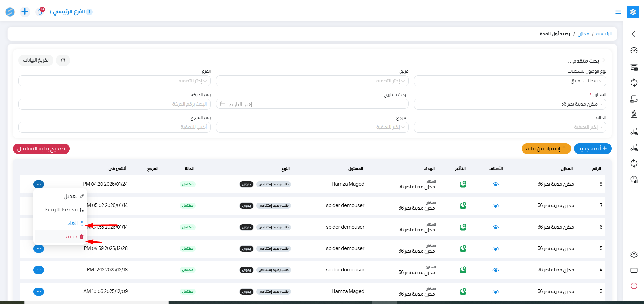Screen dimensions: 644x304
Task: Click the refresh icon beside تفريغ البيانات
Action: point(63,60)
